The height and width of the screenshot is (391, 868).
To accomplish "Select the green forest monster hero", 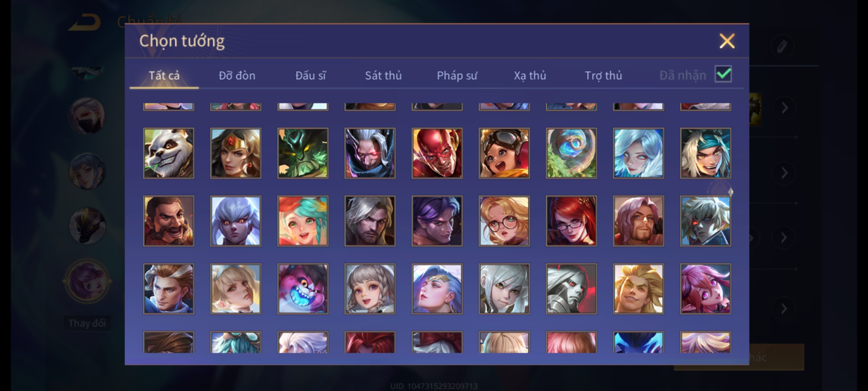I will 303,153.
